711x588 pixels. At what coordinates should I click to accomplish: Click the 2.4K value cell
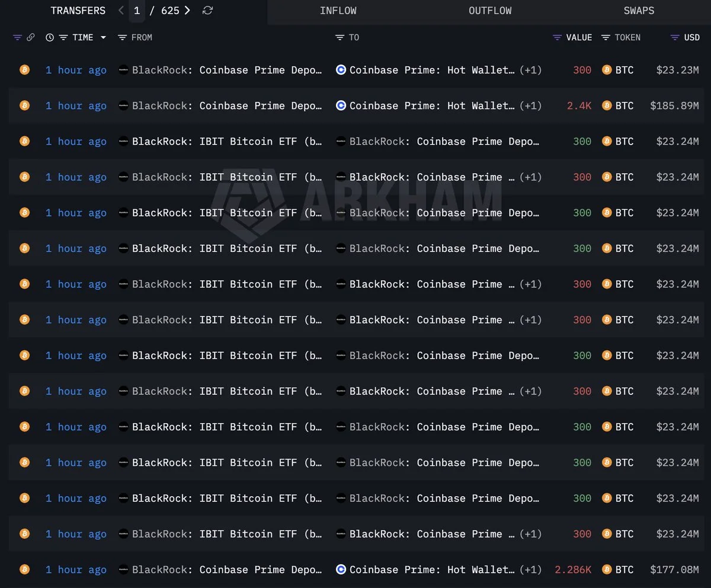click(579, 106)
